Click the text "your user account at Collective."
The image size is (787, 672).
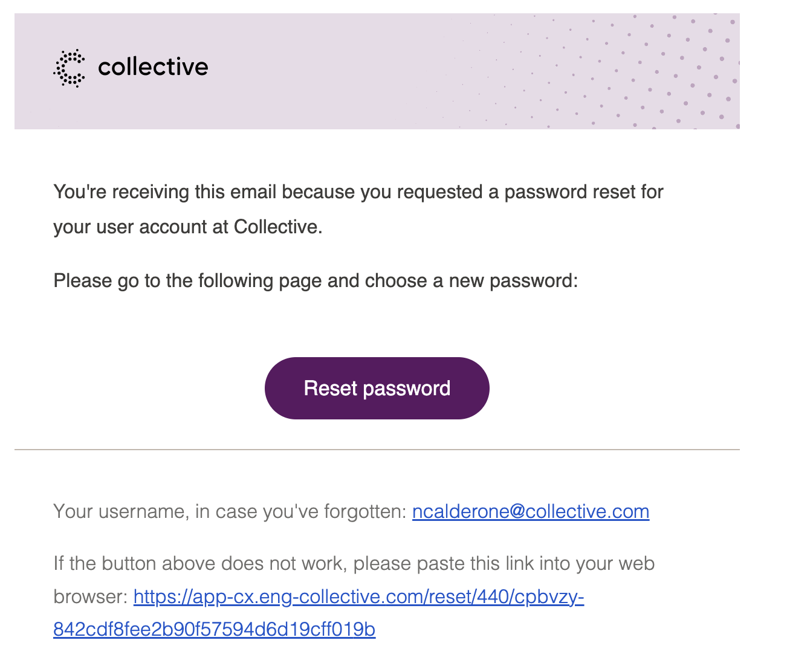(x=188, y=227)
